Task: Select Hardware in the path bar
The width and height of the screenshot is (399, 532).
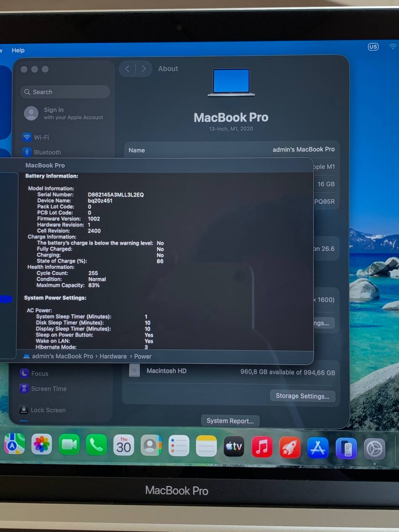Action: (x=113, y=356)
